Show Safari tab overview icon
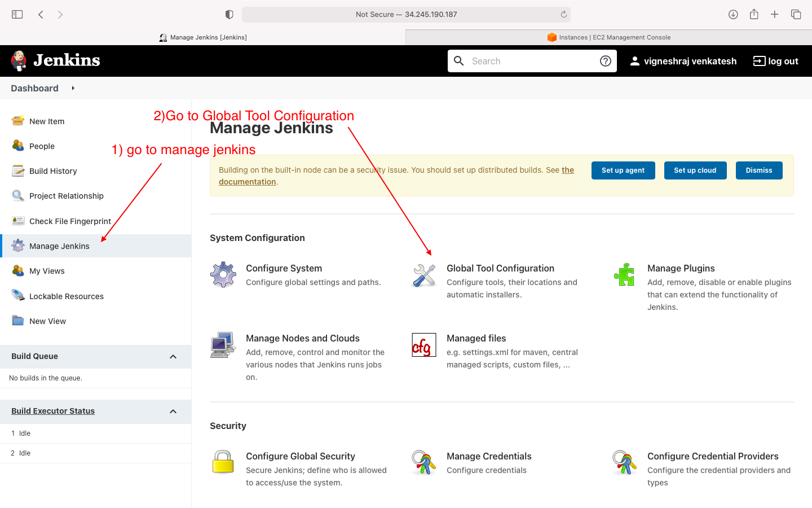This screenshot has width=812, height=508. [796, 14]
